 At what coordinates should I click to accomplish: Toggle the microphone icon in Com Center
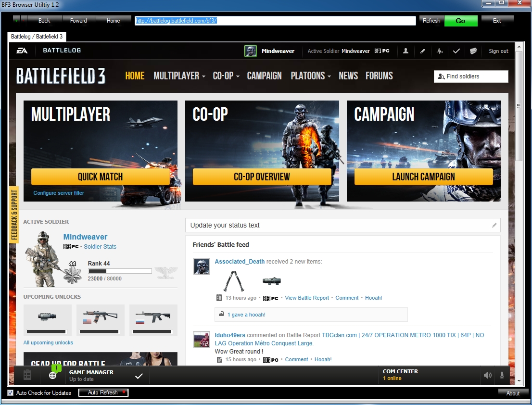[x=502, y=375]
